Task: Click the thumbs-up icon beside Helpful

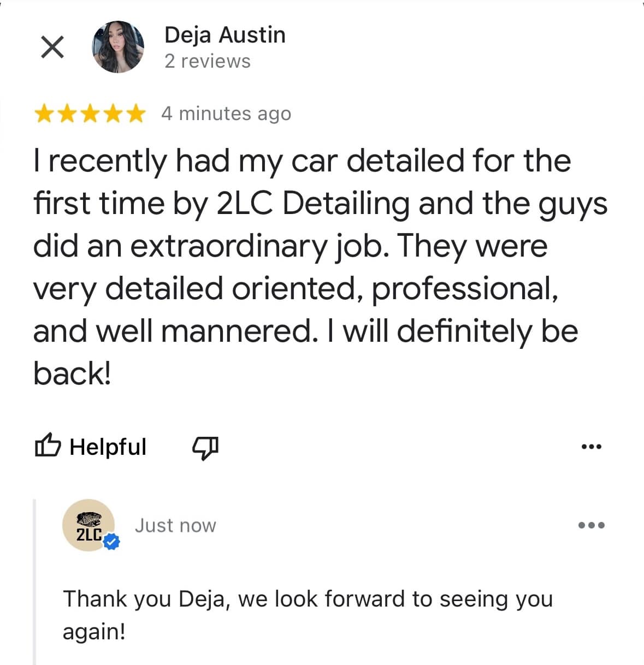Action: (46, 446)
